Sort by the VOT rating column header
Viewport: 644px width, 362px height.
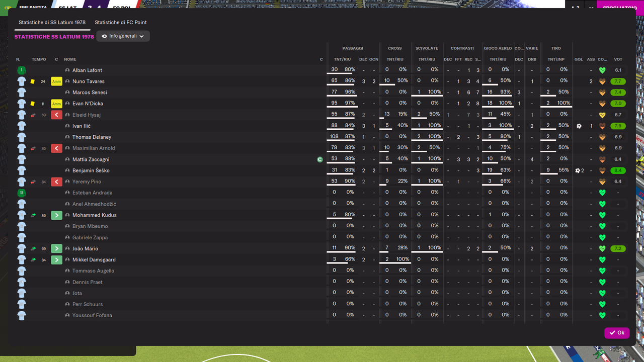(618, 59)
